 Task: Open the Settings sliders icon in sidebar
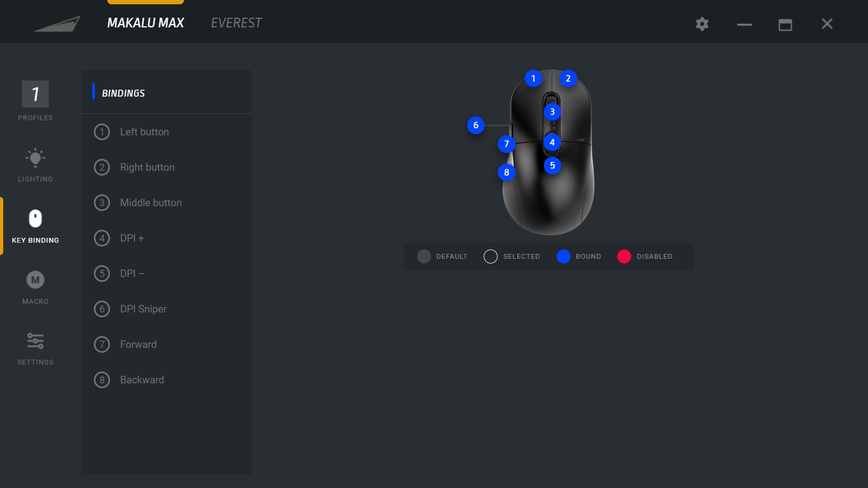pyautogui.click(x=35, y=341)
